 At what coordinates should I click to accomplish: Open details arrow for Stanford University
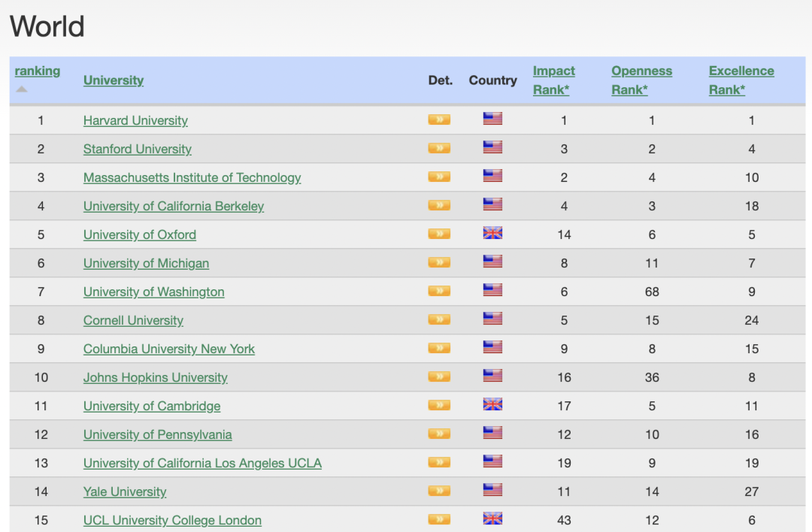[x=439, y=148]
